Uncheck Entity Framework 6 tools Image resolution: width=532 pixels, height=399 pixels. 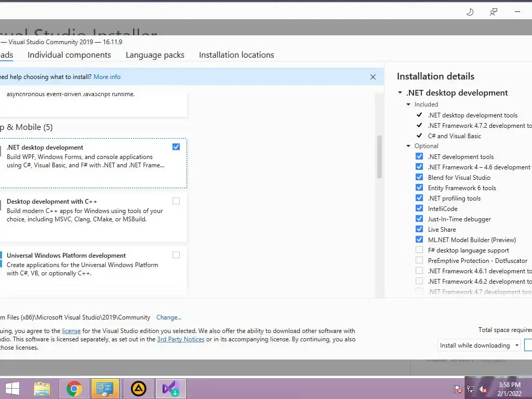coord(419,188)
